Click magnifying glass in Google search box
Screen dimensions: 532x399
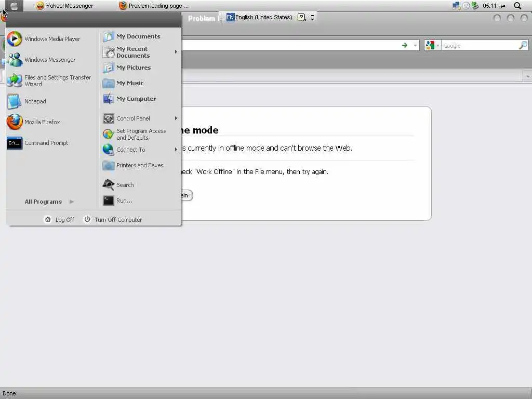point(523,45)
